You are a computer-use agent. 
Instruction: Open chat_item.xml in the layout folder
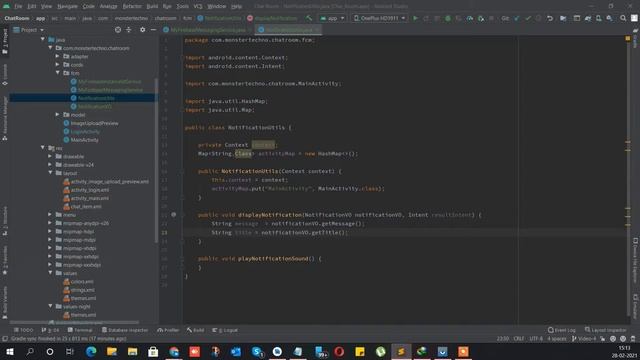tap(82, 206)
